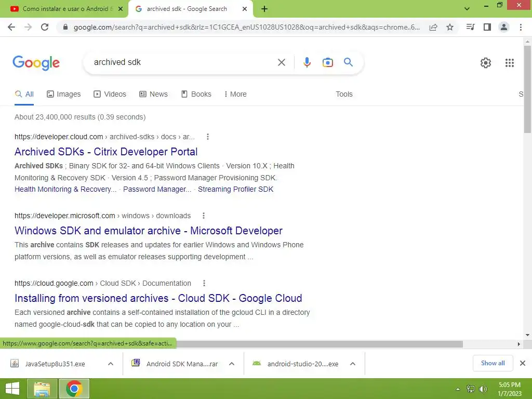
Task: Switch to Videos results
Action: (x=110, y=95)
